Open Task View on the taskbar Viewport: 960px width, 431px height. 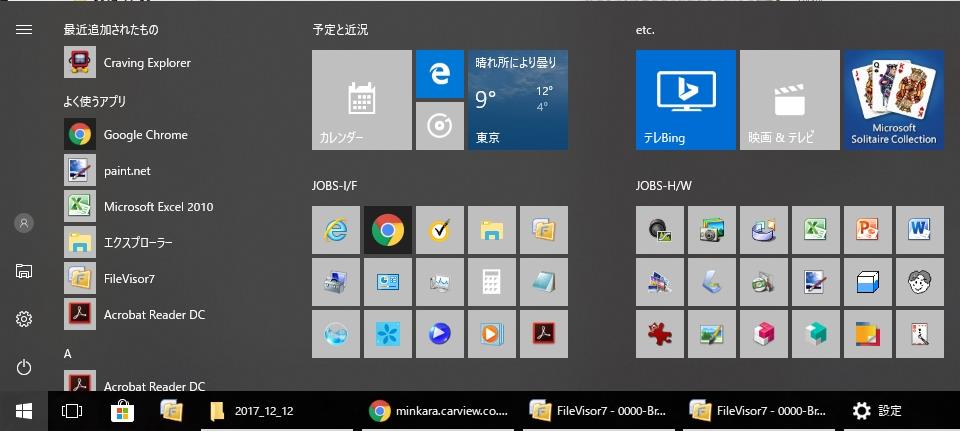pyautogui.click(x=72, y=411)
